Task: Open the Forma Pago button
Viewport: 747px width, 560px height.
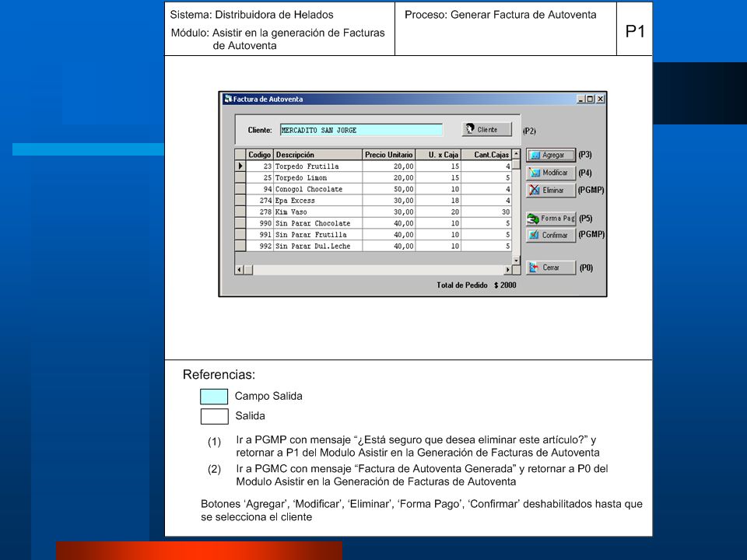Action: coord(551,219)
